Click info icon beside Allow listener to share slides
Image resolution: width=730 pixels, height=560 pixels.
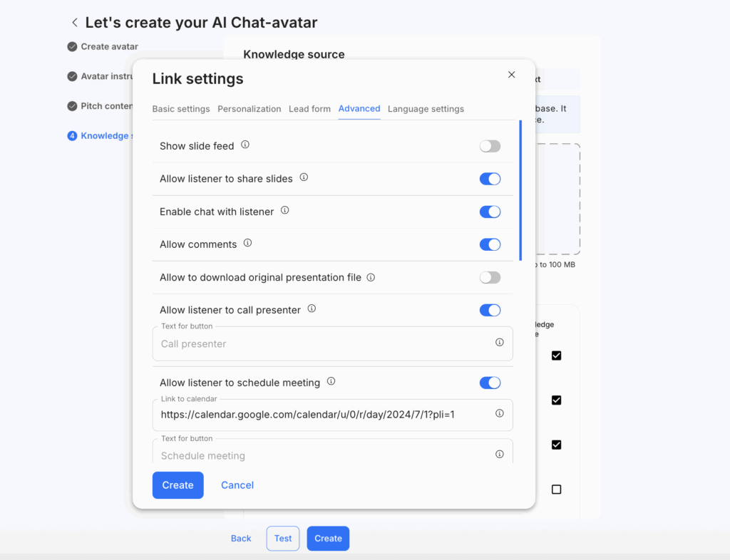pos(304,177)
